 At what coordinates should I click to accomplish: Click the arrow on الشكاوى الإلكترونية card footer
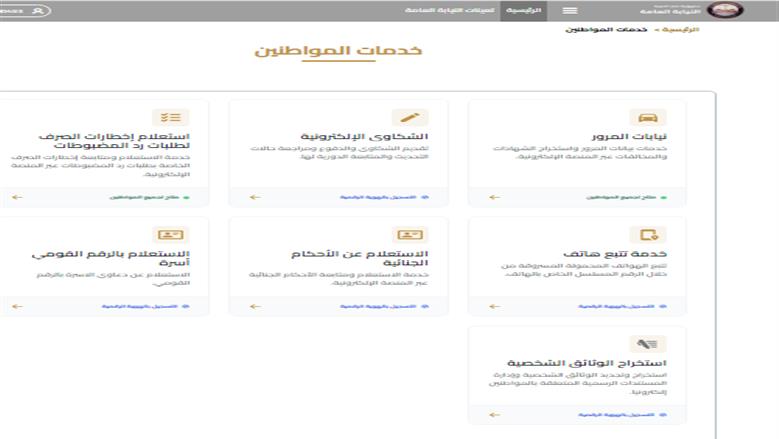pos(255,197)
